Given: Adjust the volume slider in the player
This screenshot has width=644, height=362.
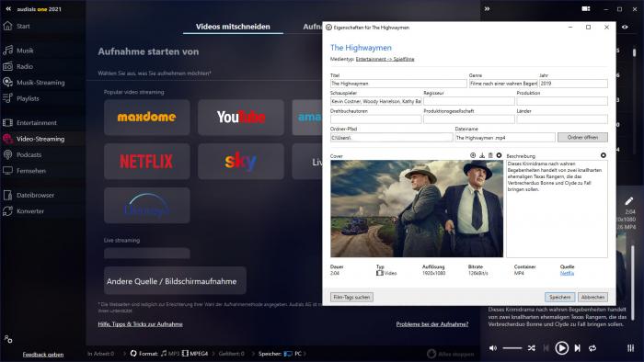Looking at the screenshot, I should click(512, 348).
